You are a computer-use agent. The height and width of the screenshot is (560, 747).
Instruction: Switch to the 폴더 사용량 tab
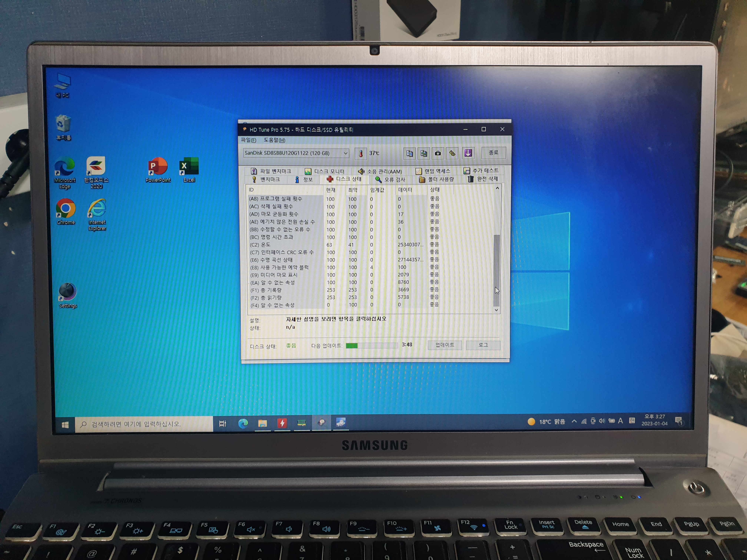(x=436, y=180)
